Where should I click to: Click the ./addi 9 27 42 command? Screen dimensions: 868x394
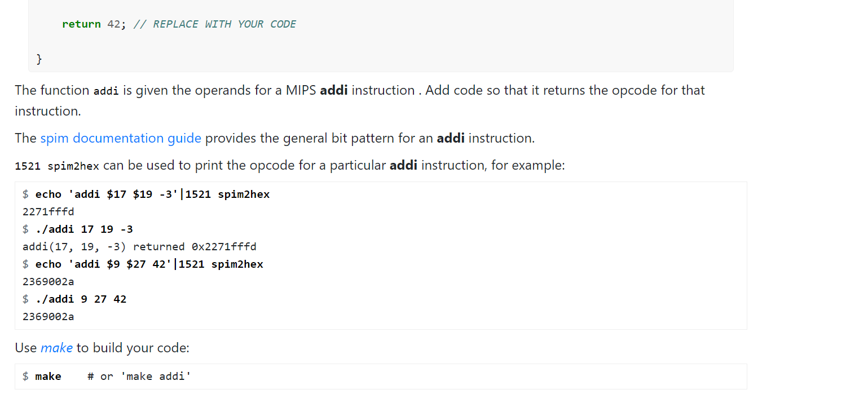point(81,299)
